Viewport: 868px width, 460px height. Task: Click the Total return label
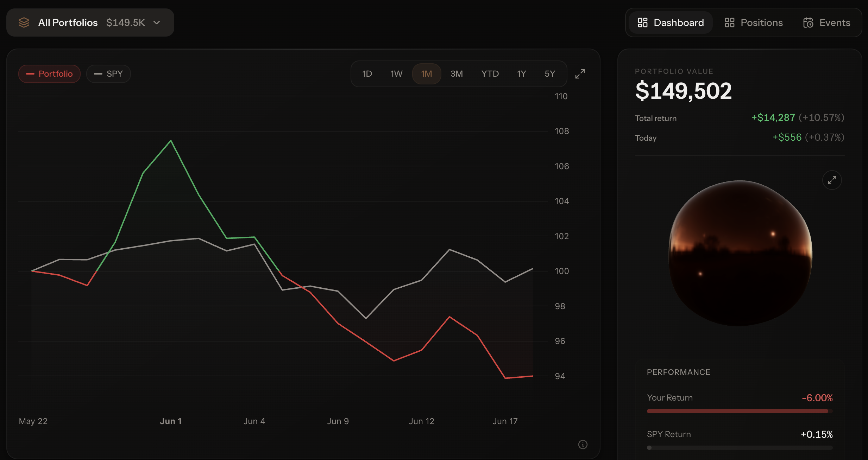click(x=656, y=118)
